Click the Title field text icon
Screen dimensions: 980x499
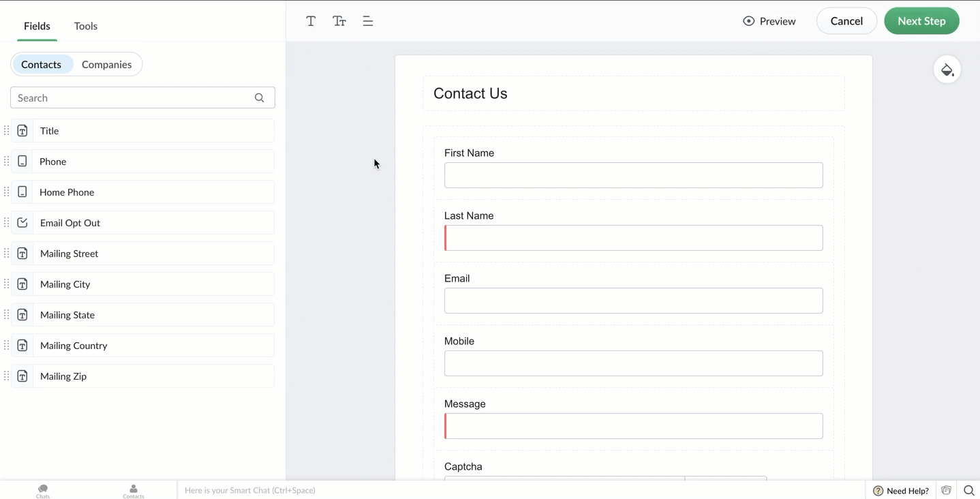click(22, 131)
